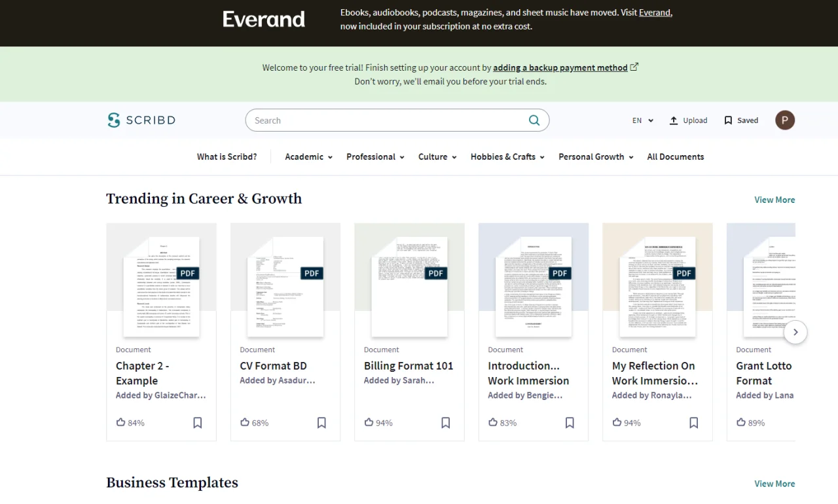838x504 pixels.
Task: Click 'Added by Sarah...' text
Action: [x=399, y=380]
